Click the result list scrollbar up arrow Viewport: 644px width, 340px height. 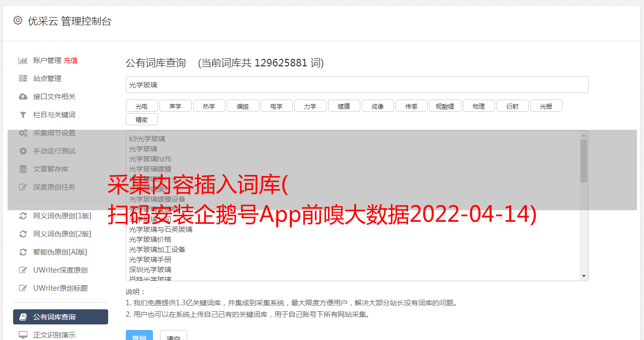click(584, 135)
